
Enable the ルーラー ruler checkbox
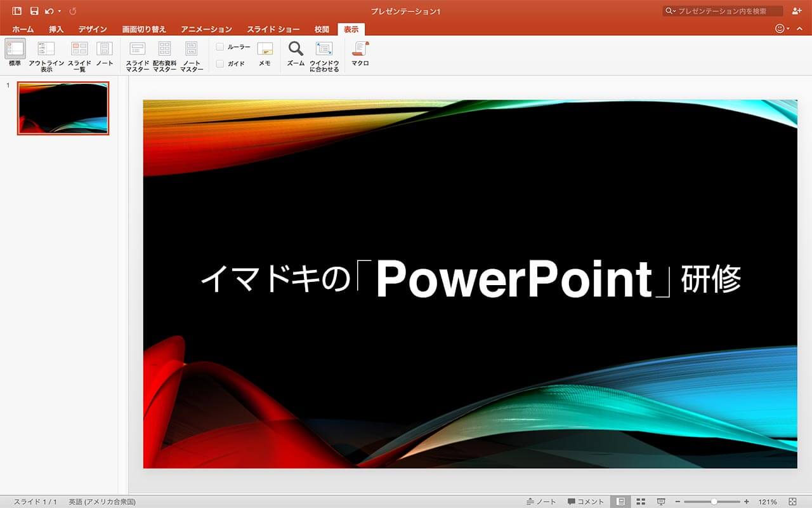(x=220, y=47)
